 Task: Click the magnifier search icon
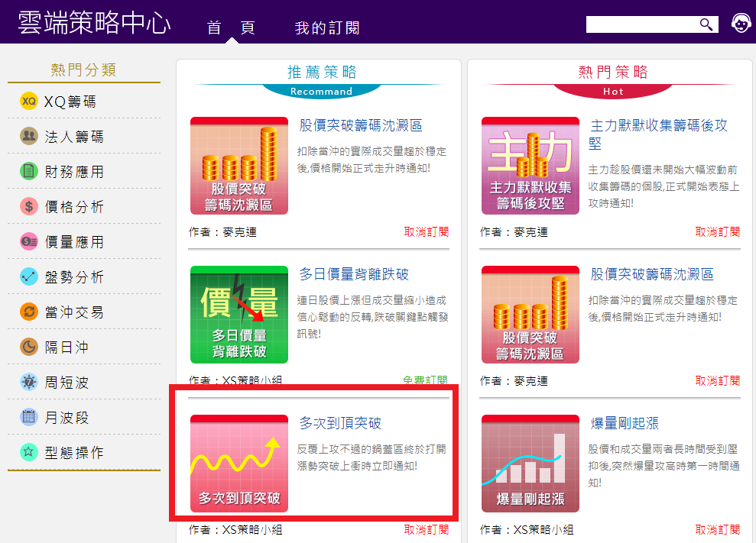706,24
